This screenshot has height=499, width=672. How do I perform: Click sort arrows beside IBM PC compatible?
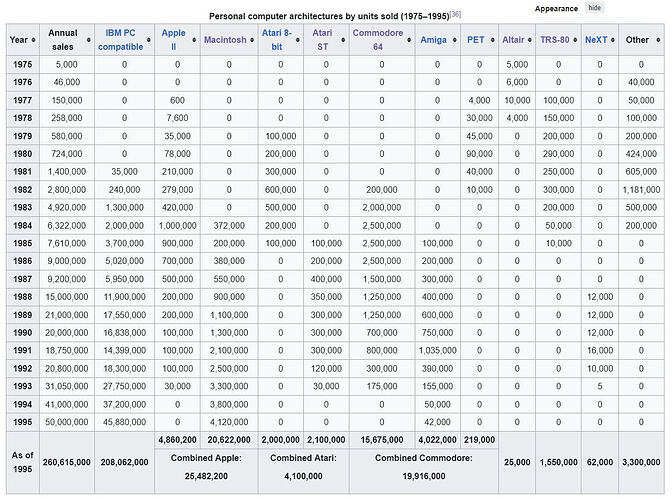[149, 40]
